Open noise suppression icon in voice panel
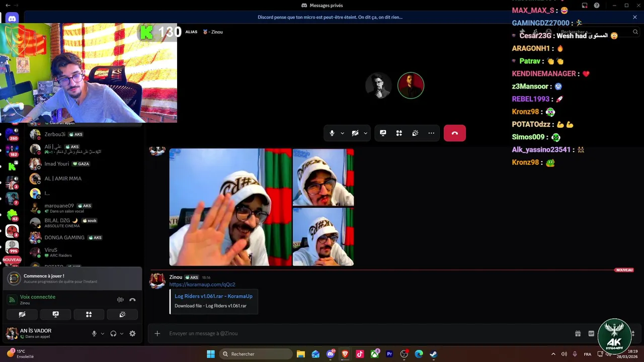This screenshot has height=362, width=644. click(120, 300)
